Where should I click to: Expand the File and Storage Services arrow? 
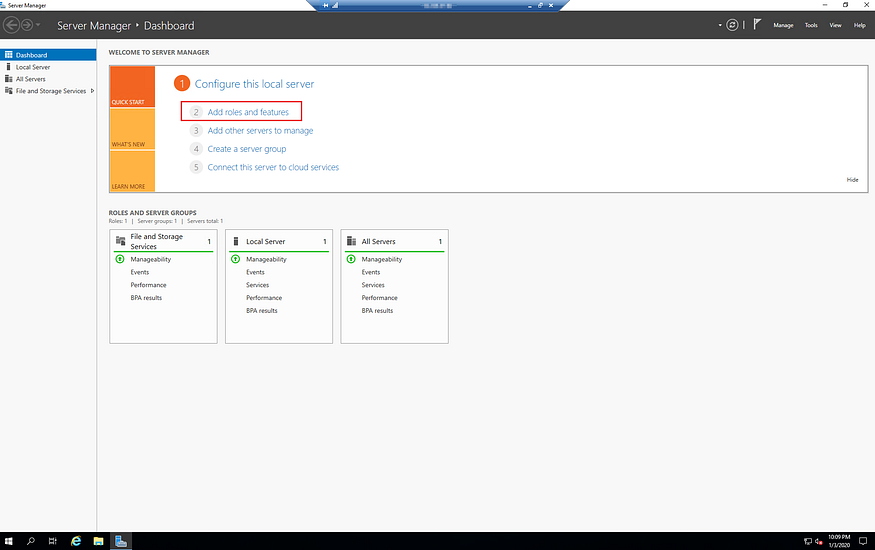coord(92,91)
